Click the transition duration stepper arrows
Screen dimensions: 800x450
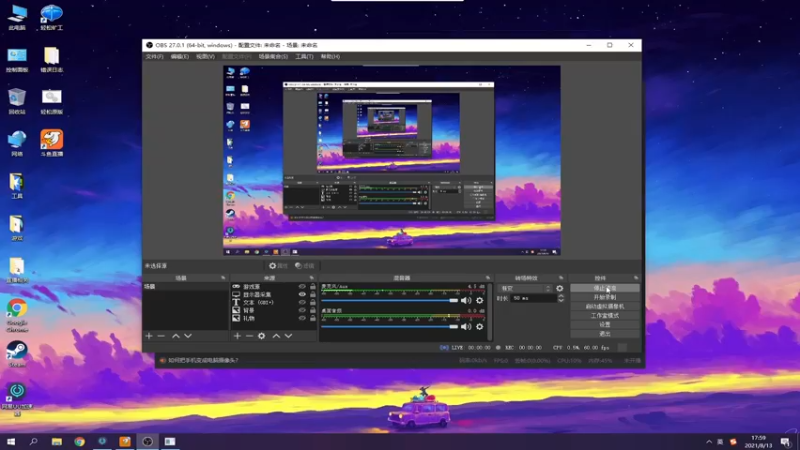point(561,298)
